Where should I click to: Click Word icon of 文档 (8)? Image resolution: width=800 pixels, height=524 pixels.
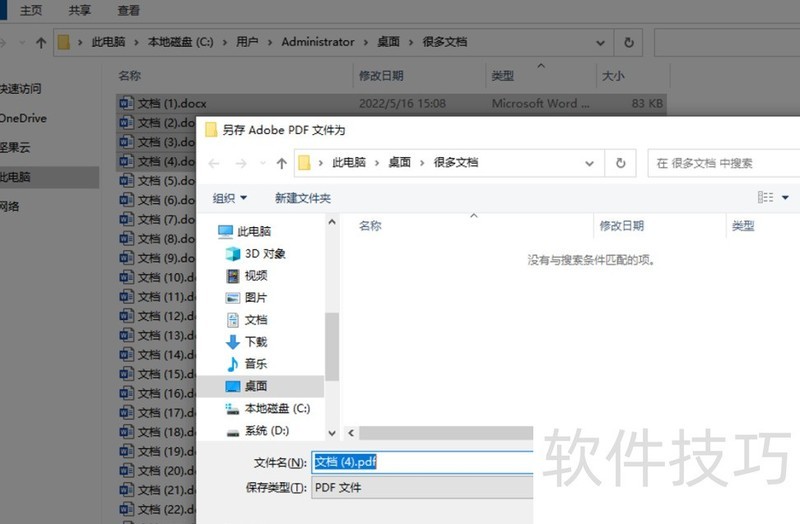[x=126, y=238]
